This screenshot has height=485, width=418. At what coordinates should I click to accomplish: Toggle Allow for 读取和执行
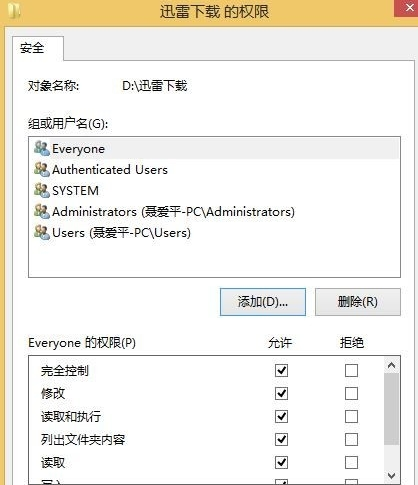pos(281,416)
